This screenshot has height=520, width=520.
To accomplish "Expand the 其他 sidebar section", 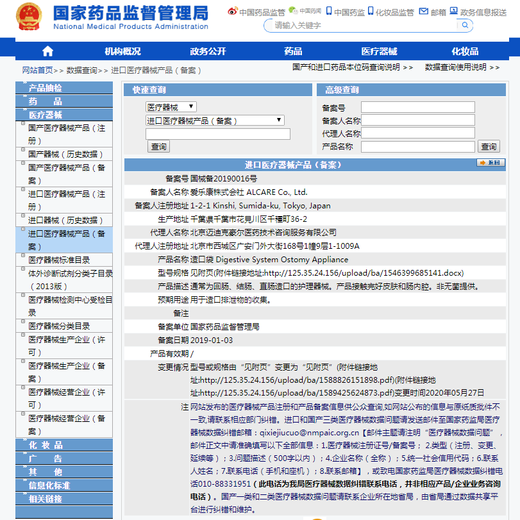I will pyautogui.click(x=64, y=472).
